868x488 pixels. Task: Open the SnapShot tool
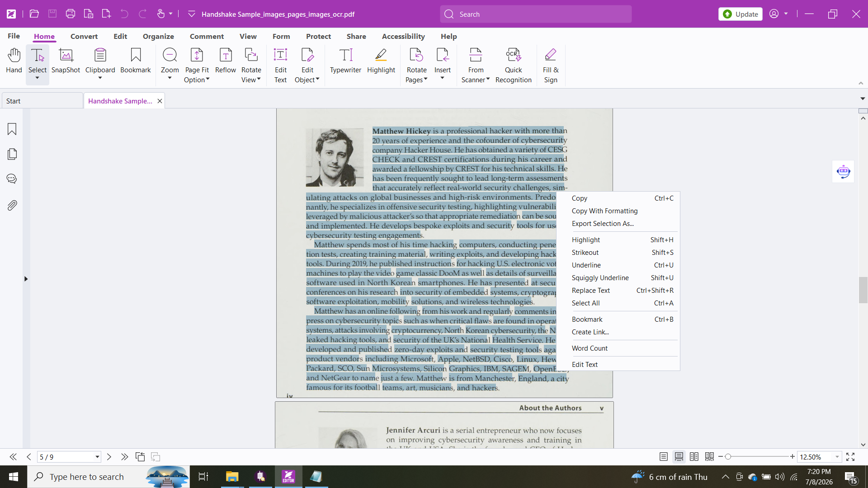pyautogui.click(x=66, y=61)
